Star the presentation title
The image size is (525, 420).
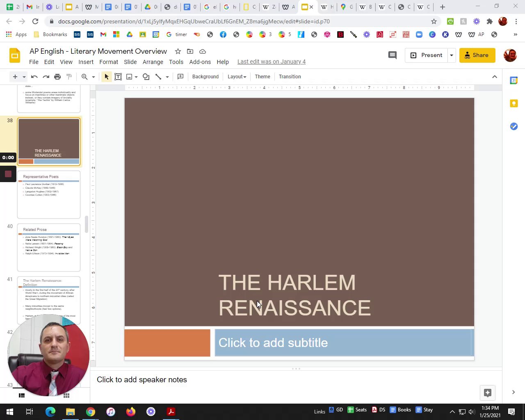tap(178, 51)
